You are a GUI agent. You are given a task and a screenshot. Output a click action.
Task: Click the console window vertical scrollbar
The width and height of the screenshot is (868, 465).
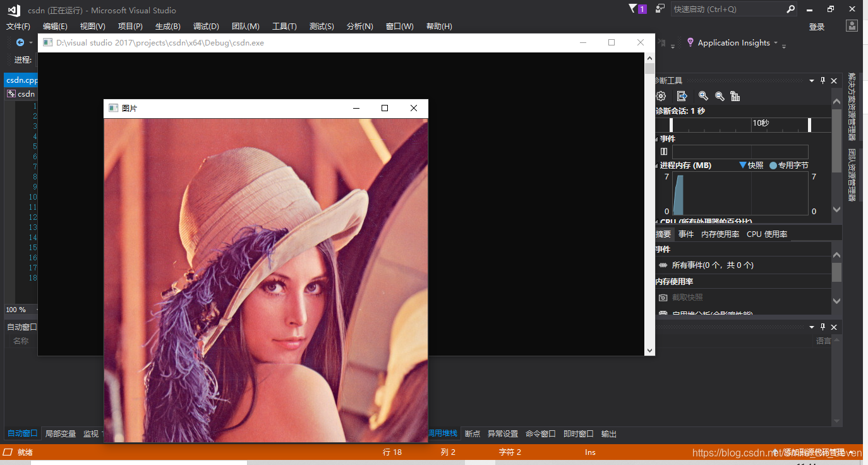coord(649,205)
